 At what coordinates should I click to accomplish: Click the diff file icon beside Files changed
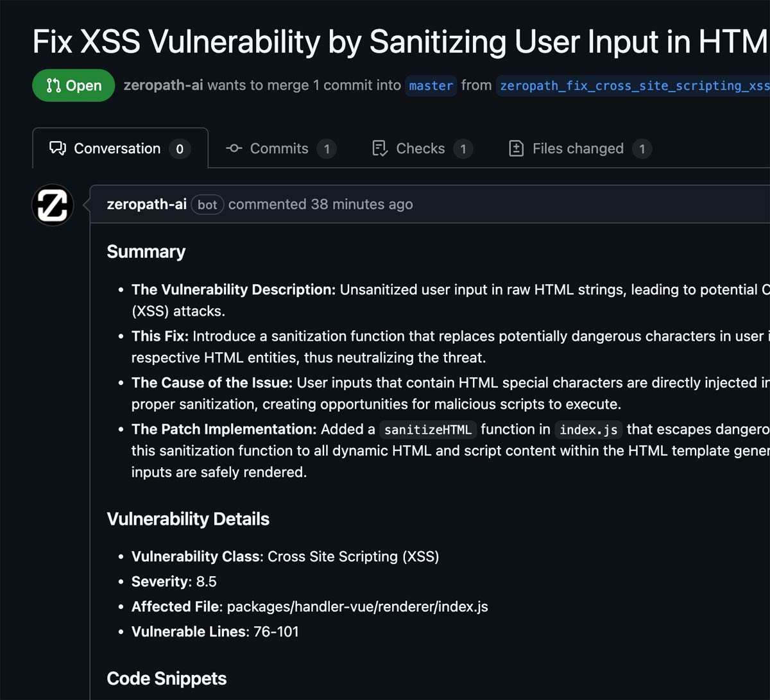click(516, 149)
